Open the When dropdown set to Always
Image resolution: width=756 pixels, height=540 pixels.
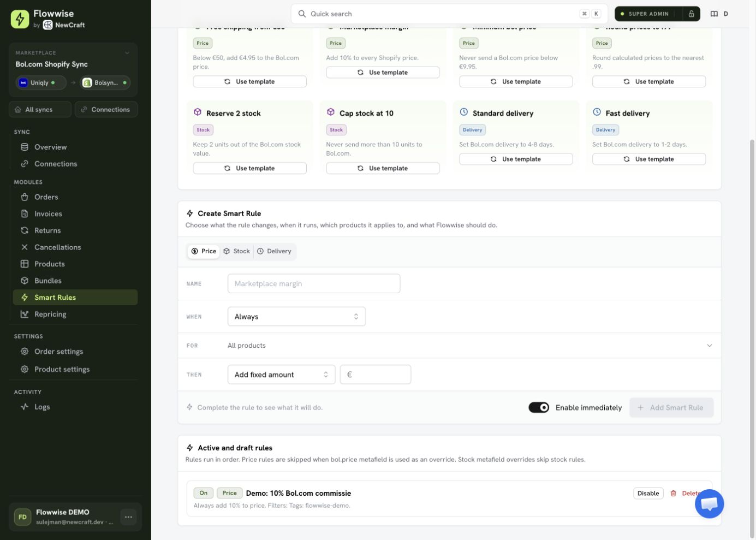(x=296, y=317)
